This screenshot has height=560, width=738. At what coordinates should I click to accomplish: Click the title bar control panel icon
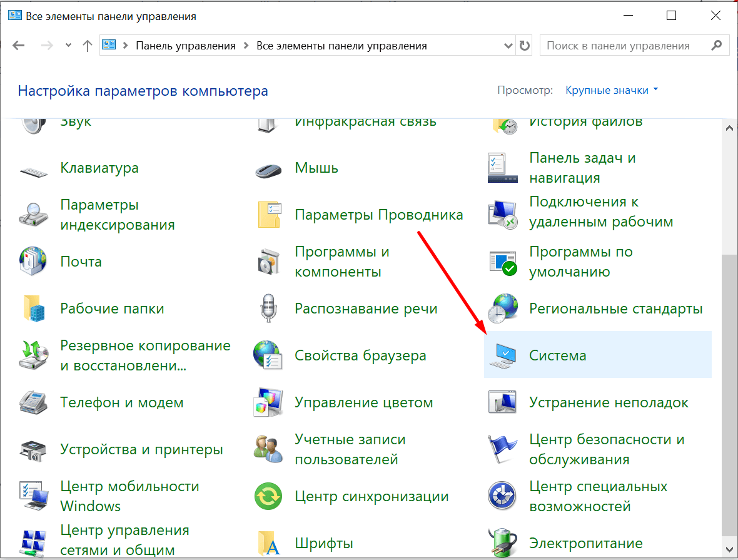point(14,15)
